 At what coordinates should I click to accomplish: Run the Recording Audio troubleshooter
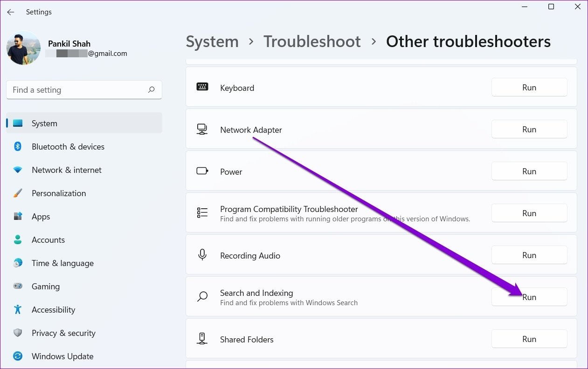pos(529,255)
